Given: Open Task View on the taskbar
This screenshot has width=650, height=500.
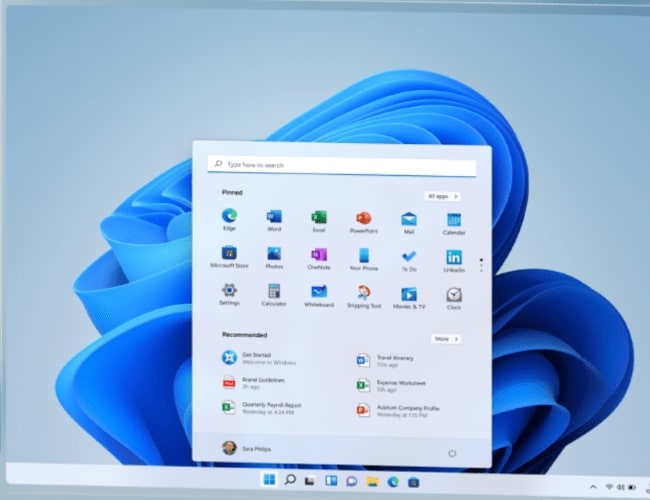Looking at the screenshot, I should [310, 481].
